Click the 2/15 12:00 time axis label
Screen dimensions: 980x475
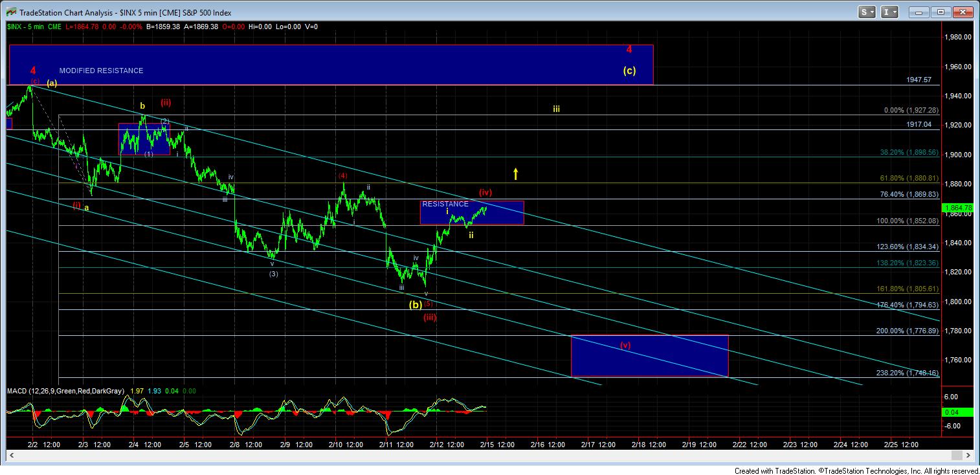[x=496, y=445]
